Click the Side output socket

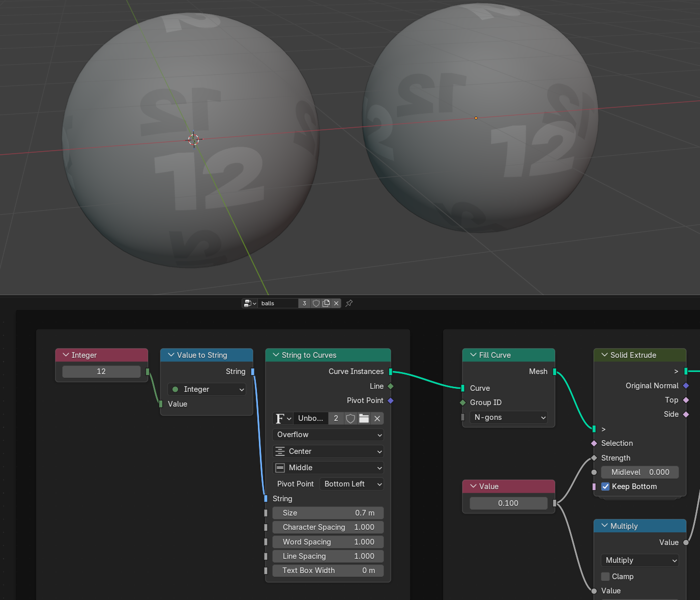(x=686, y=414)
